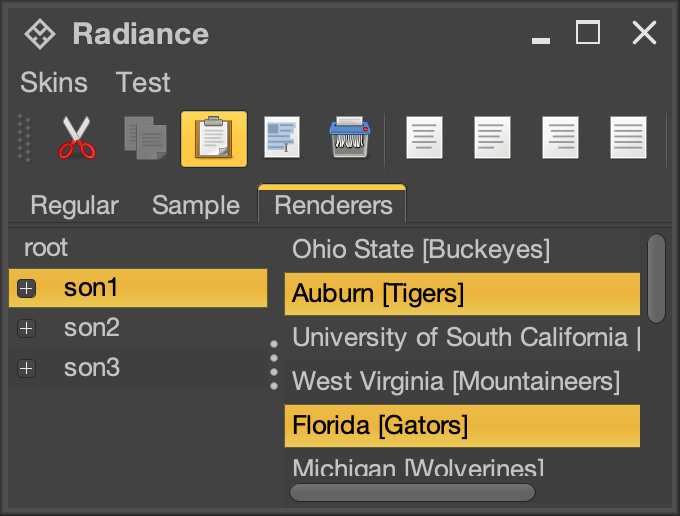The height and width of the screenshot is (516, 680).
Task: Apply justified text alignment icon
Action: (628, 137)
